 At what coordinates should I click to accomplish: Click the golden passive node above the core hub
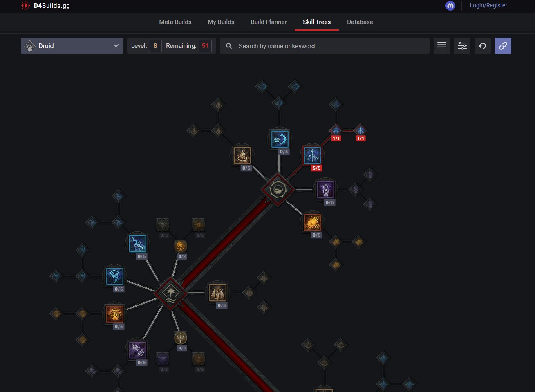click(180, 246)
